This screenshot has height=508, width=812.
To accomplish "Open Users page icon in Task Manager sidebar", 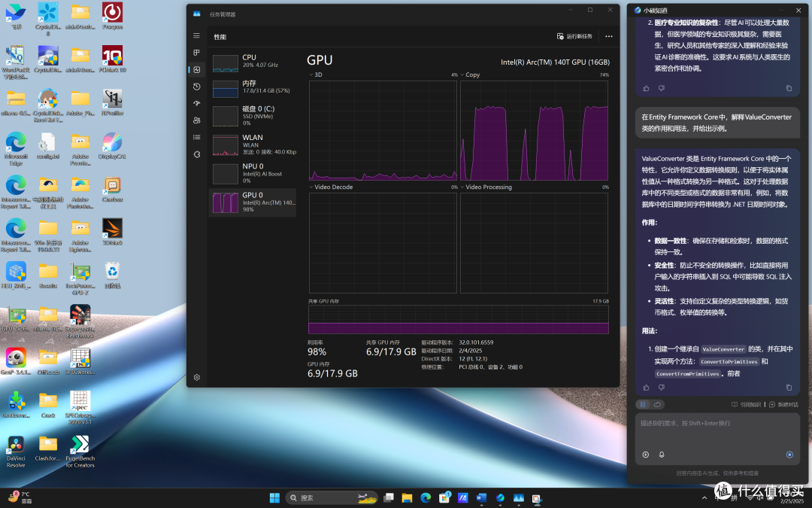I will coord(197,120).
